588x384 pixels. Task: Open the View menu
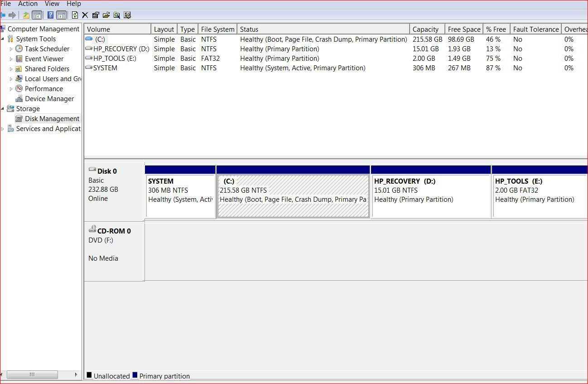tap(52, 4)
